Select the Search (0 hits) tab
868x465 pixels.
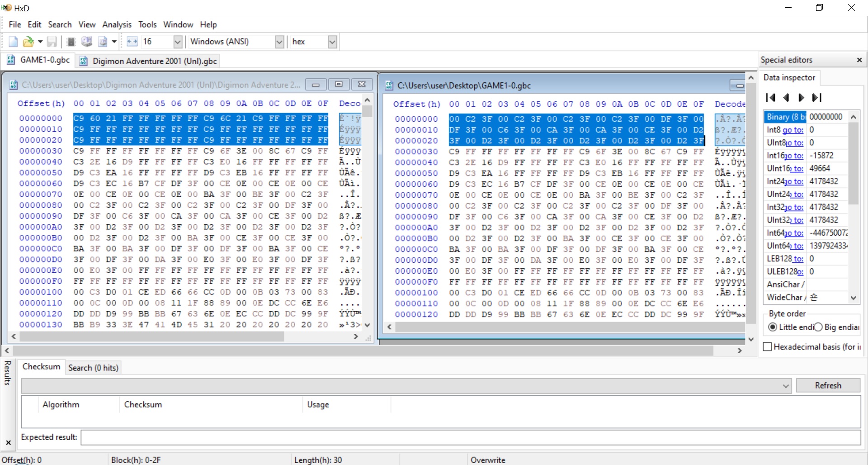pos(93,368)
